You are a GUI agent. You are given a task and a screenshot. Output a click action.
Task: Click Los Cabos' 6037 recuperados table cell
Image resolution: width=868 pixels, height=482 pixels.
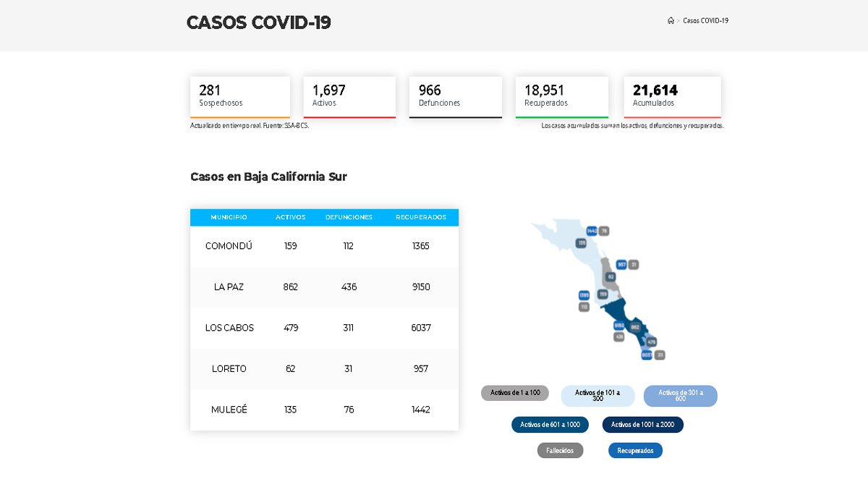[421, 328]
